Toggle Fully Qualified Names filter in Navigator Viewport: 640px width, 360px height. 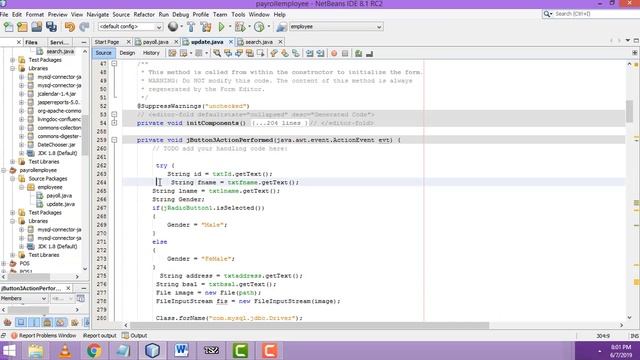[74, 322]
